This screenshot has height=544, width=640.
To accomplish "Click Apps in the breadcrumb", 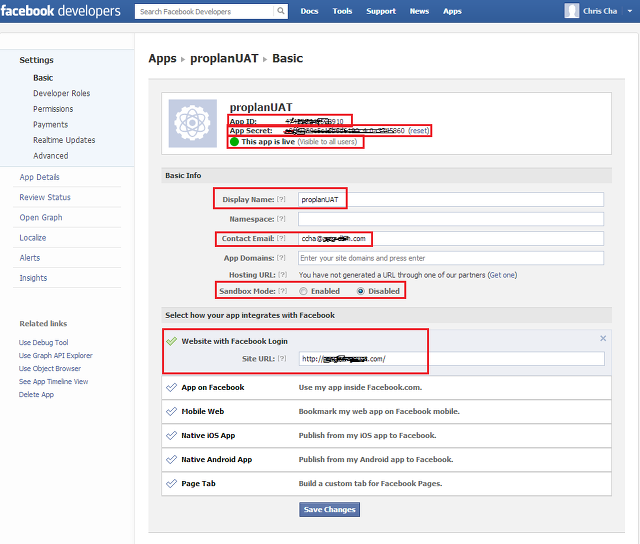I will tap(162, 58).
